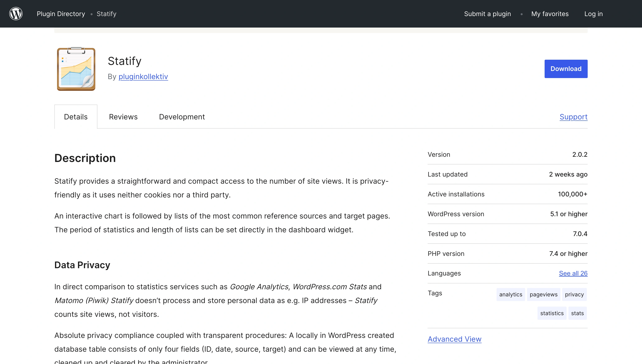This screenshot has width=642, height=364.
Task: Open My favorites
Action: pyautogui.click(x=550, y=14)
